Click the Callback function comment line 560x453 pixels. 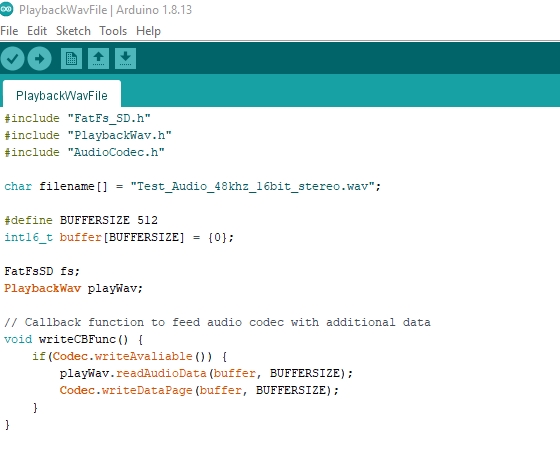(x=218, y=322)
